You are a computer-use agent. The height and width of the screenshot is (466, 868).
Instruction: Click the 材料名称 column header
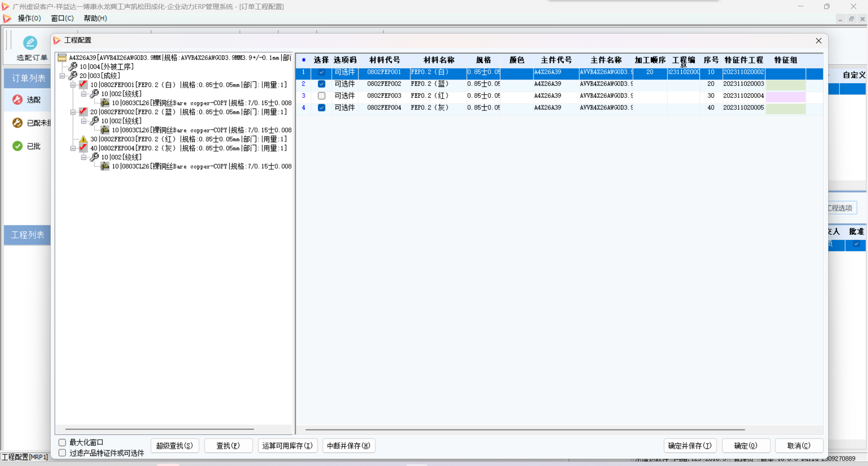click(x=439, y=60)
